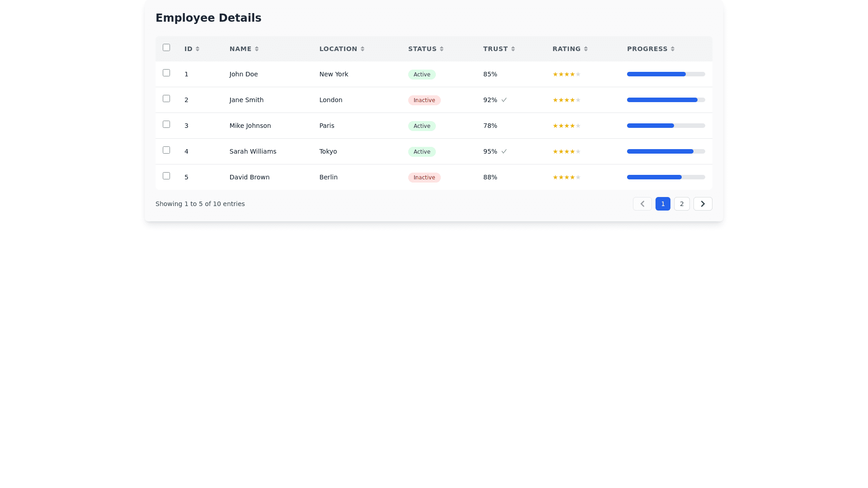Tick the checkbox for David Brown

coord(166,176)
